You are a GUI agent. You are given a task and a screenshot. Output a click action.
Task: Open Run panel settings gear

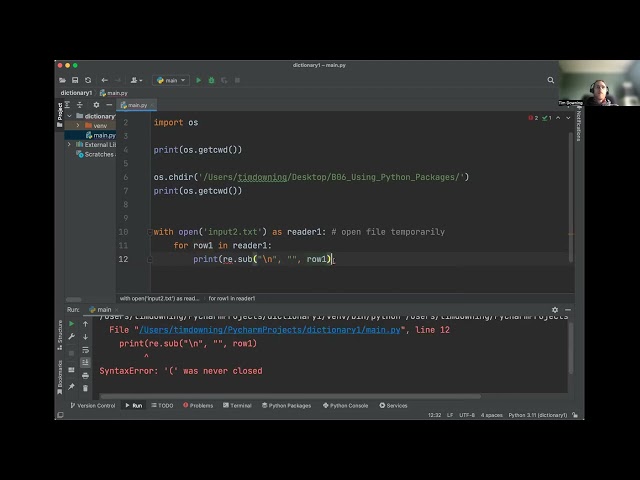coord(555,310)
